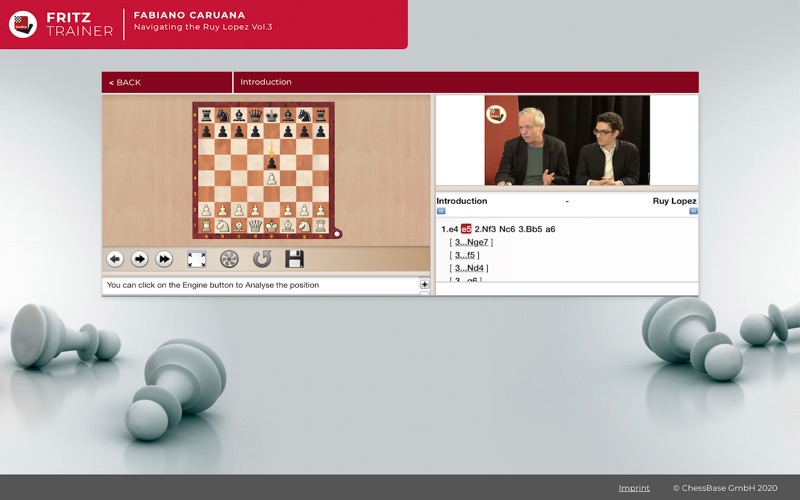Click the Fritz Trainer logo icon
This screenshot has height=500, width=800.
point(23,24)
